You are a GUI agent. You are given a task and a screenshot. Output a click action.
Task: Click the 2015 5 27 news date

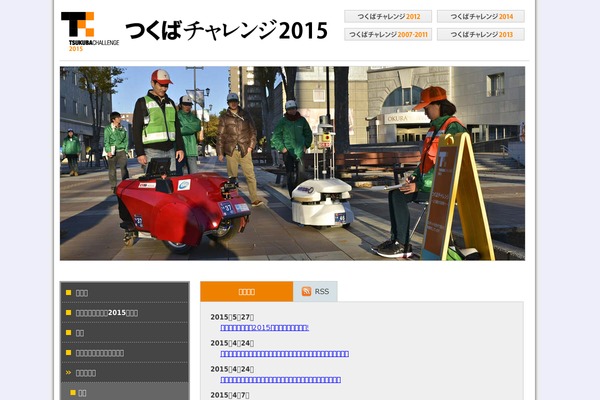(232, 317)
